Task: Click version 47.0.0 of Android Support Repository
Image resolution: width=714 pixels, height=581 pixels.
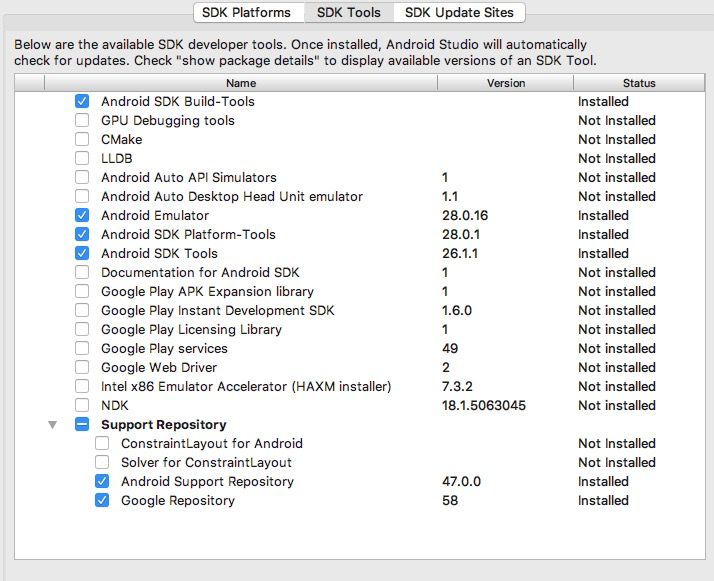Action: coord(461,481)
